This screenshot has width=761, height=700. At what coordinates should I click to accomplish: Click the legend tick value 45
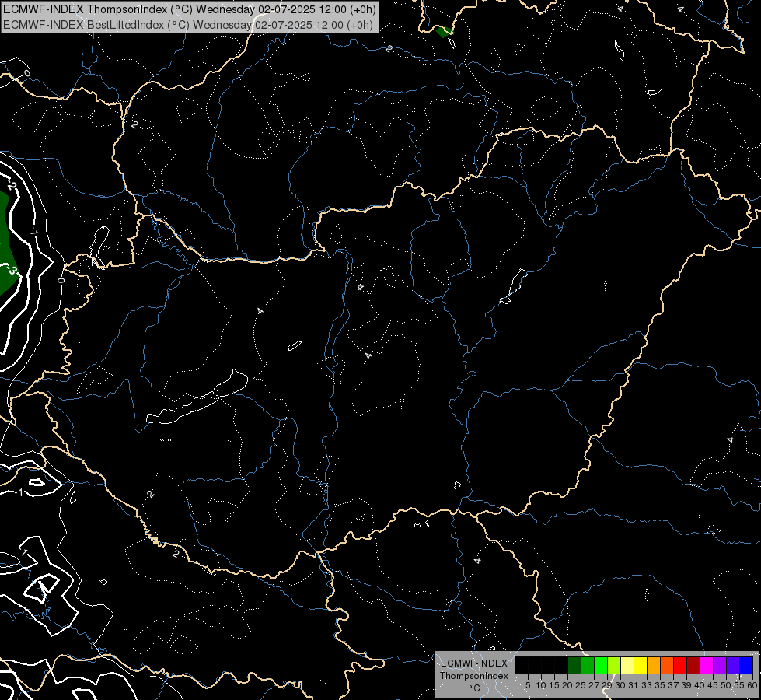[x=713, y=685]
